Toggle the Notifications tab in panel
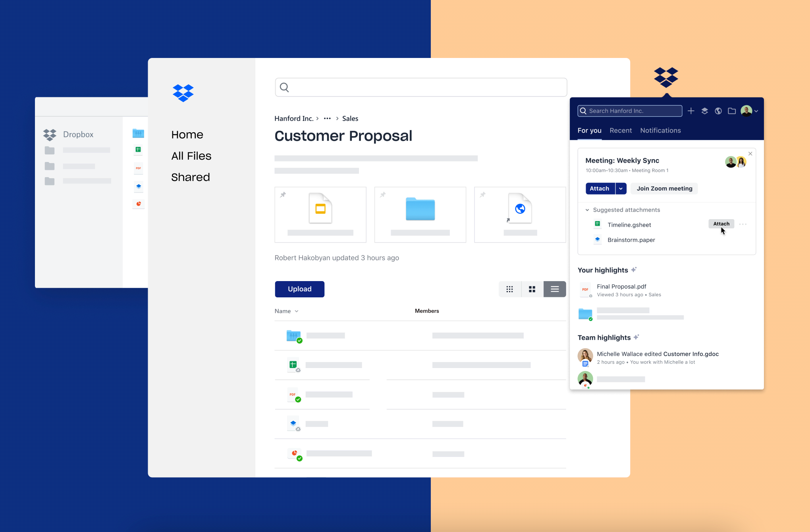Viewport: 810px width, 532px height. (x=660, y=130)
